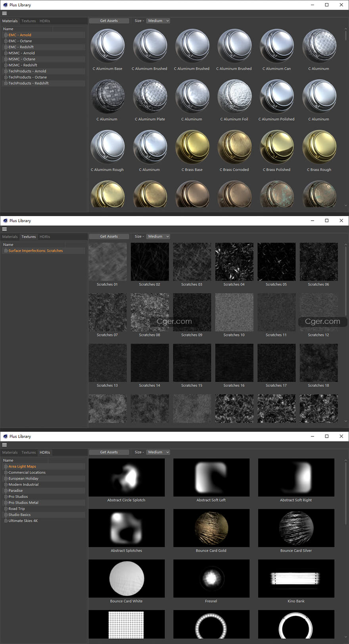This screenshot has height=644, width=349.
Task: Select Ultimate Skies 4K category
Action: [x=23, y=521]
